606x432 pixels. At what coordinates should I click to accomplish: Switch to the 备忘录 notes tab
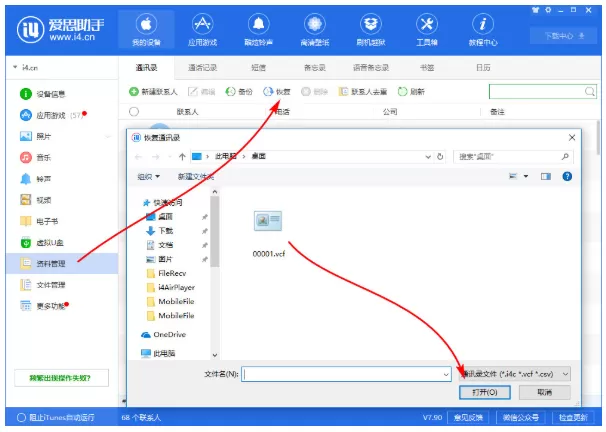315,68
